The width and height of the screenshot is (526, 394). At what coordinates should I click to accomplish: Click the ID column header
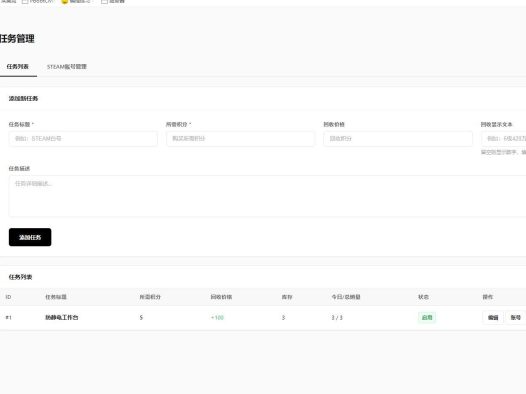coord(8,297)
